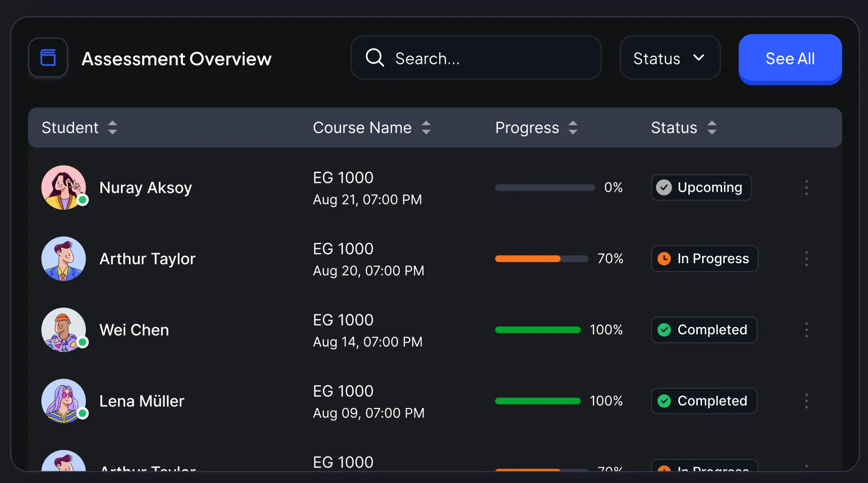868x483 pixels.
Task: Click 70% progress value in Aug 20 row
Action: coord(610,258)
